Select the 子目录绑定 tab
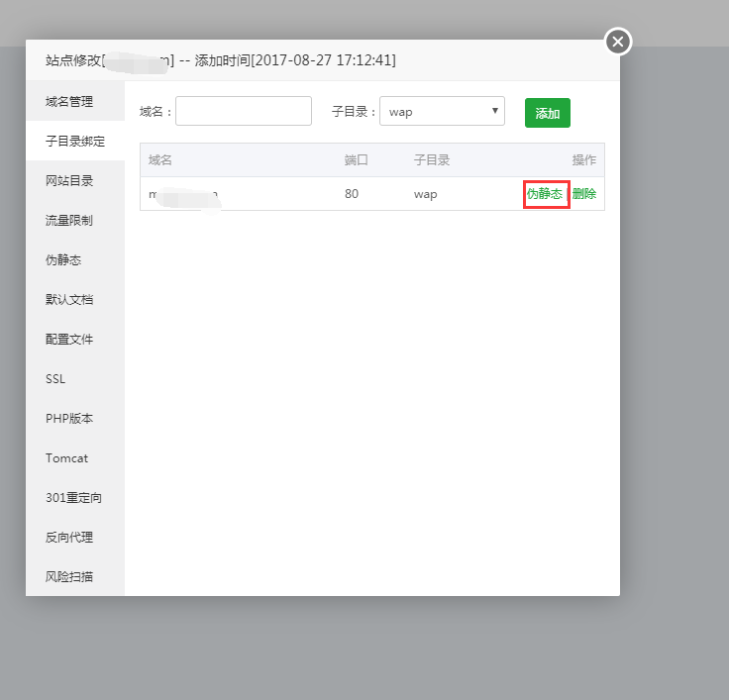This screenshot has width=729, height=700. pyautogui.click(x=75, y=141)
